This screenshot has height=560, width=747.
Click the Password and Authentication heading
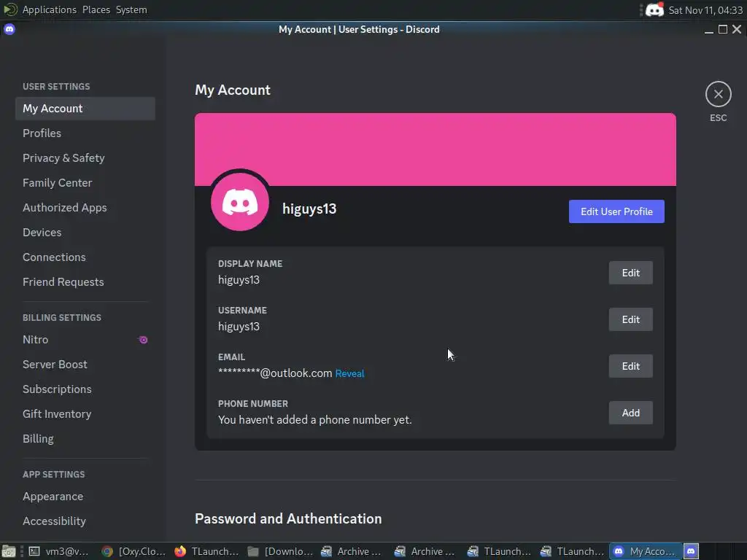(x=288, y=518)
